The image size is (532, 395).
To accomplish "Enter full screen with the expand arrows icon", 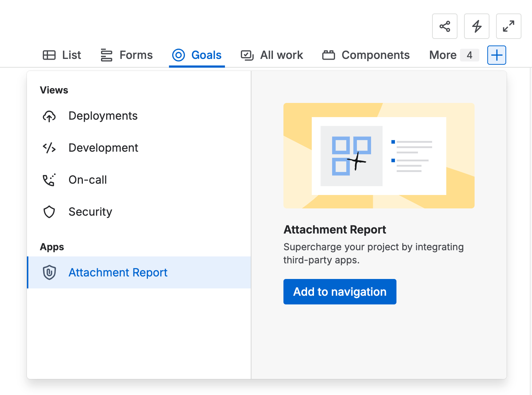I will coord(508,26).
